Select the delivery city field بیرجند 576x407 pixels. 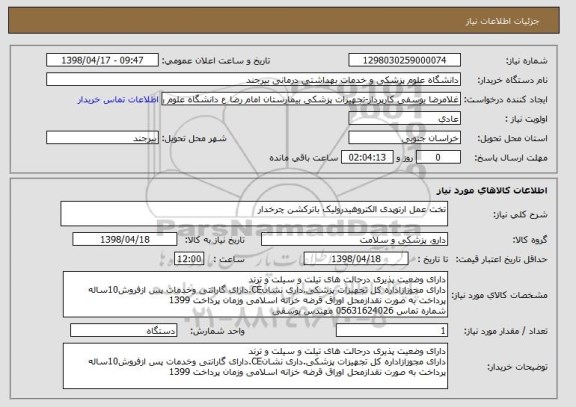coord(102,138)
